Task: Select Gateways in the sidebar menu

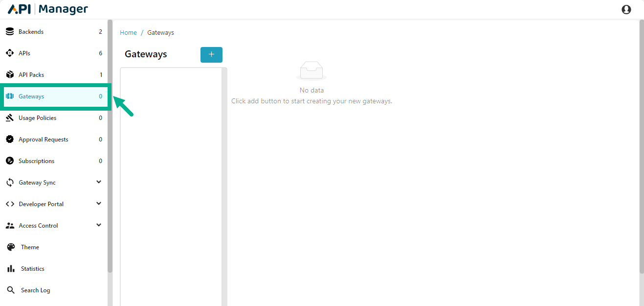Action: click(31, 96)
